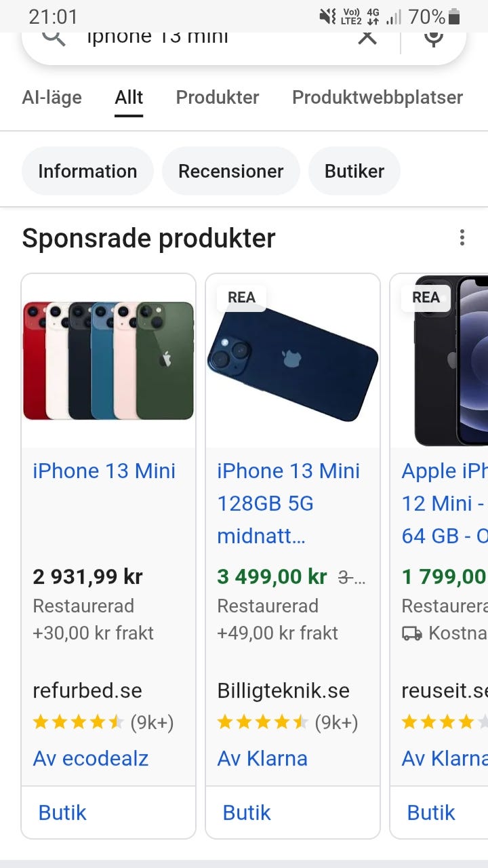The width and height of the screenshot is (488, 868).
Task: Tap refurbed.se star rating
Action: pos(79,723)
